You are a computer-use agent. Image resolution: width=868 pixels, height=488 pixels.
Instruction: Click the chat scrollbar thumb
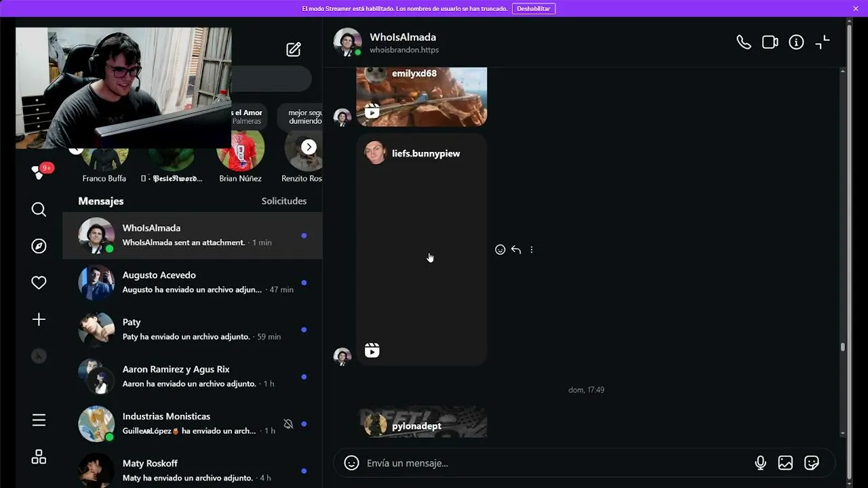point(843,347)
